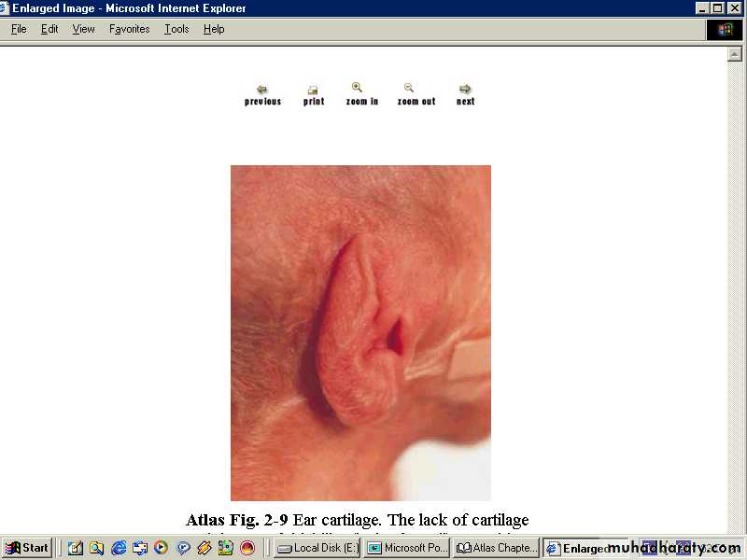
Task: Zoom in on the image
Action: point(361,94)
